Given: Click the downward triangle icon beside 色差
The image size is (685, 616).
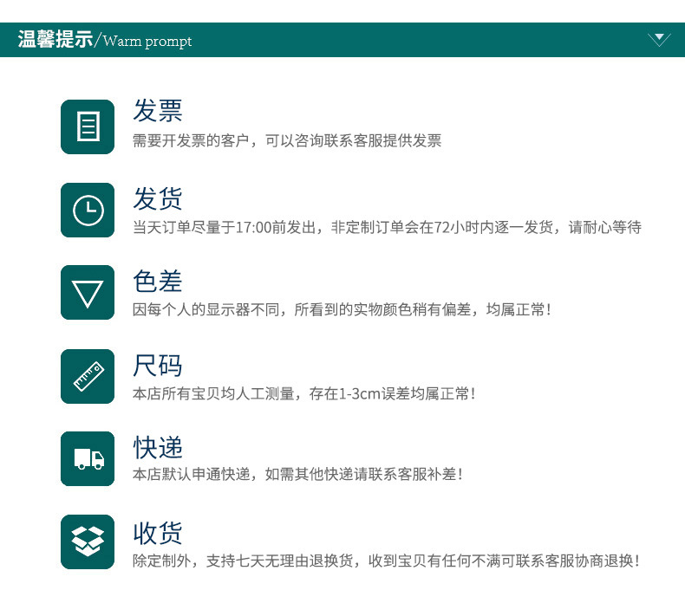Looking at the screenshot, I should 88,293.
